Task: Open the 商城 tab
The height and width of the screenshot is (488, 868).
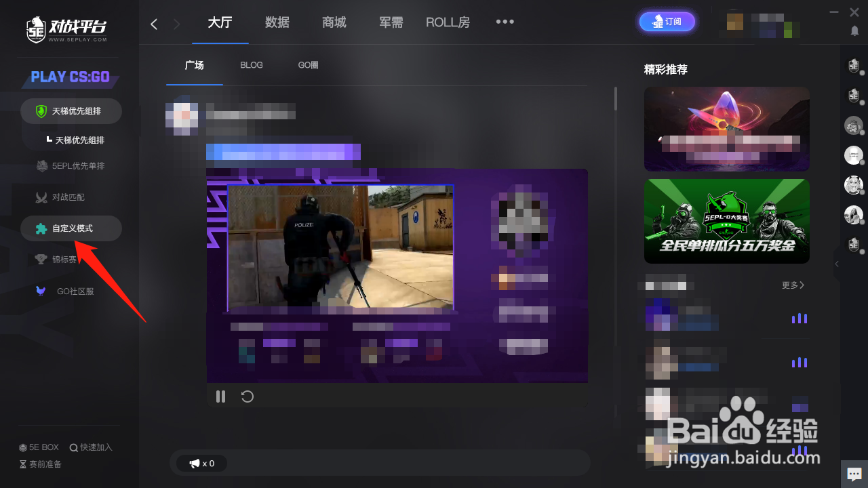Action: pos(334,22)
